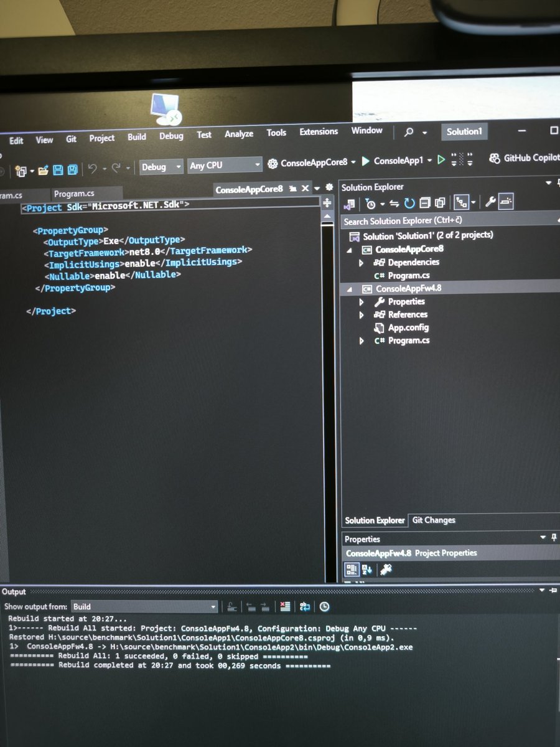The height and width of the screenshot is (747, 560).
Task: Click the Solution1 title button
Action: 464,131
